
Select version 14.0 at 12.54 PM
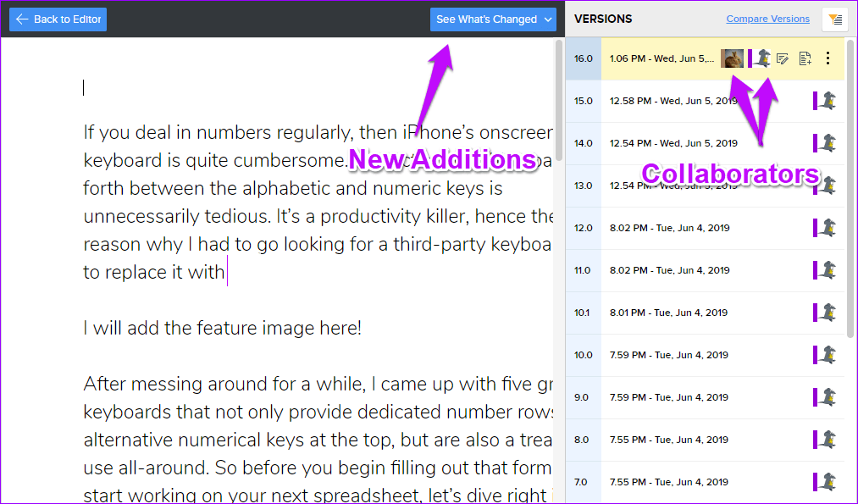[x=705, y=143]
